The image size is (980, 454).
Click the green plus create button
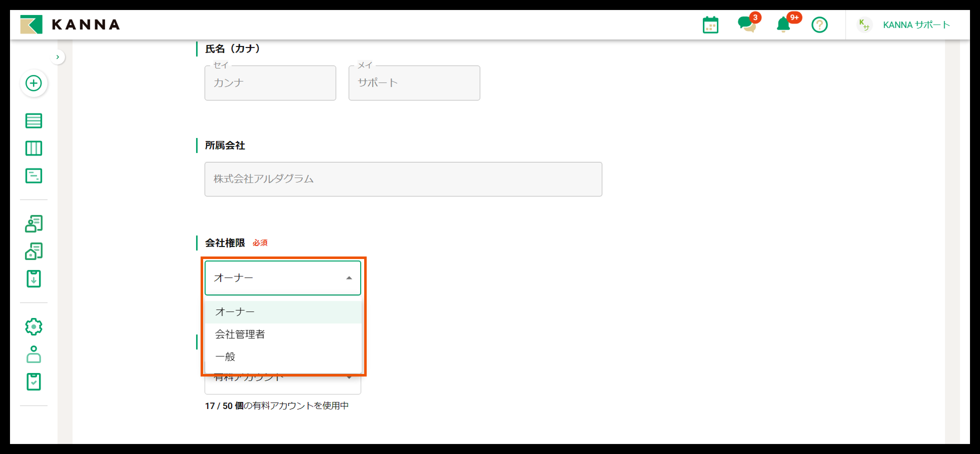tap(34, 83)
